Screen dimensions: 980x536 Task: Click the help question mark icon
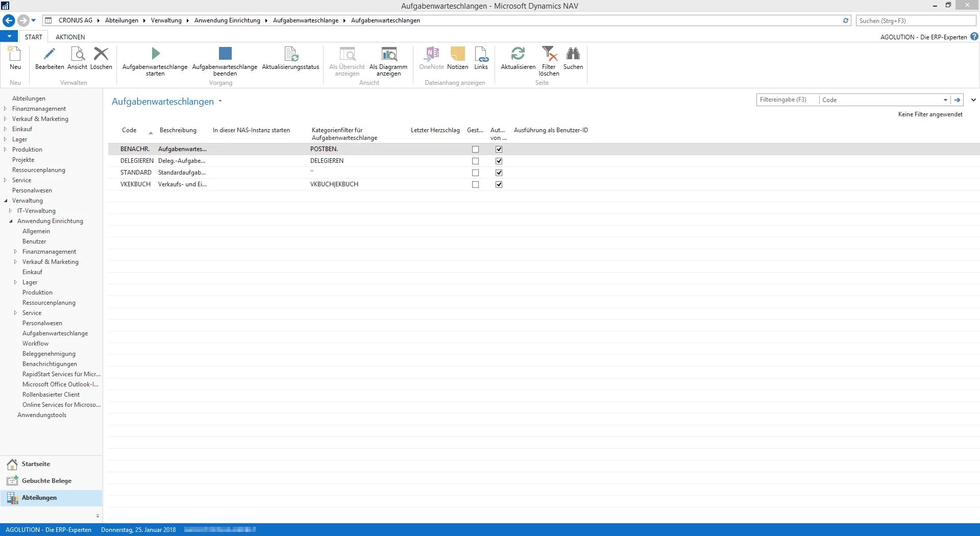pyautogui.click(x=974, y=37)
